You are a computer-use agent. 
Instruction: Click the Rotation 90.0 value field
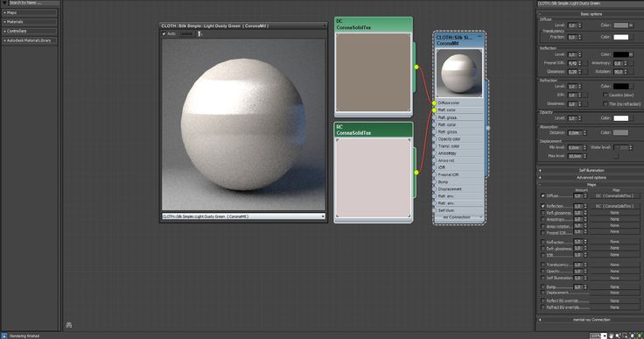pyautogui.click(x=619, y=72)
